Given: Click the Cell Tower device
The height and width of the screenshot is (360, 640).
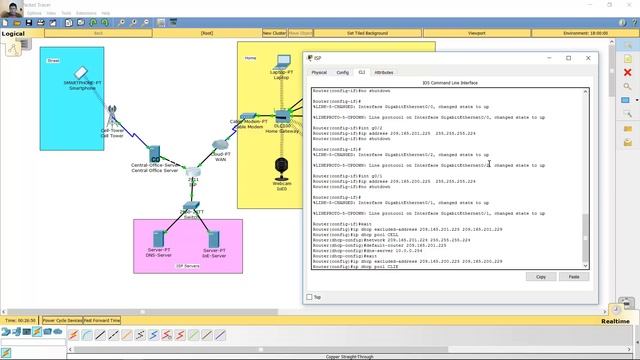Looking at the screenshot, I should coord(111,116).
